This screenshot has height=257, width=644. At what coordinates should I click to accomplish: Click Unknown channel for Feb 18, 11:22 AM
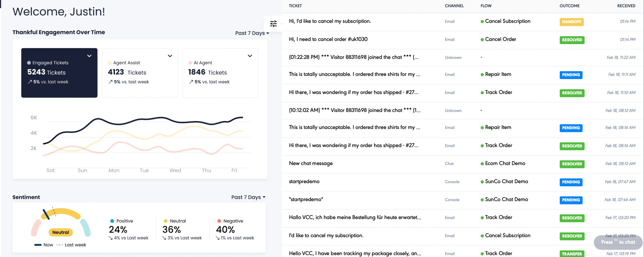tap(453, 57)
